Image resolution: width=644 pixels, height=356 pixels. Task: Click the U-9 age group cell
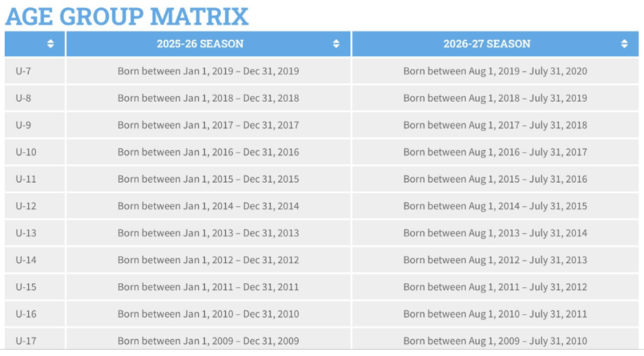(x=23, y=125)
